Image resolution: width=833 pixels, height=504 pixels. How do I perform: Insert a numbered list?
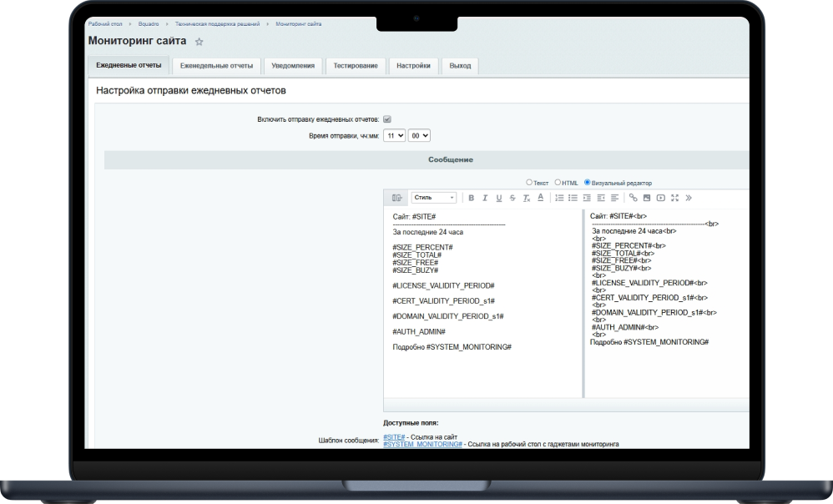coord(559,198)
